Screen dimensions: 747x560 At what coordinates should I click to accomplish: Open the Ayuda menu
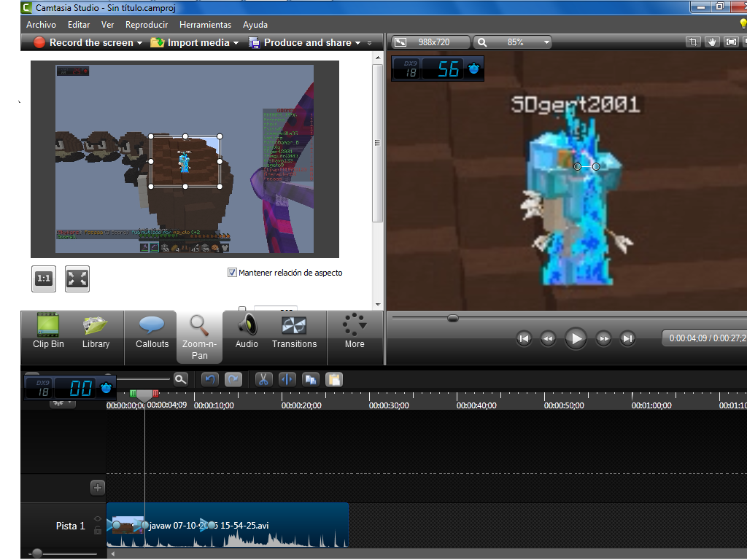(255, 24)
